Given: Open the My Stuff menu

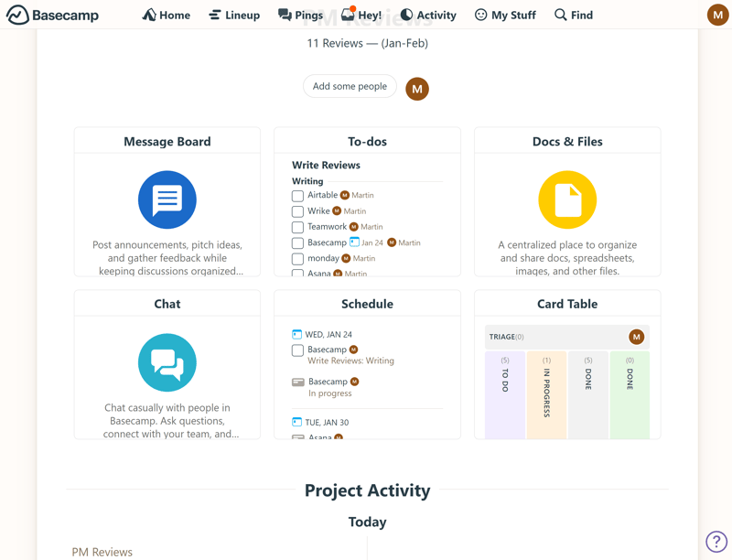Looking at the screenshot, I should coord(505,15).
